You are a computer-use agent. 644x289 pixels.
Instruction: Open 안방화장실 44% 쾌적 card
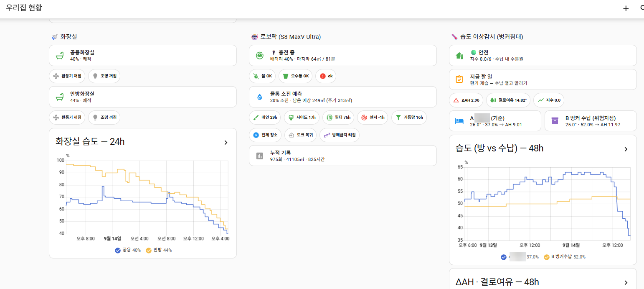click(x=143, y=97)
